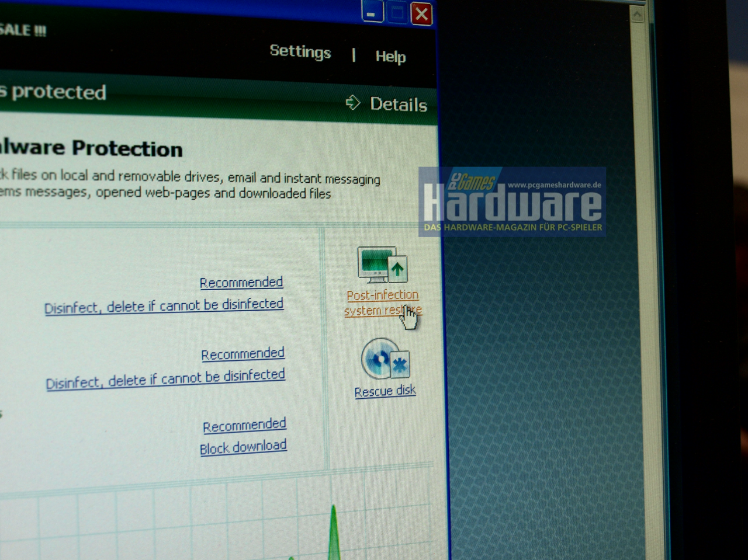Click the Block download link
The width and height of the screenshot is (748, 560).
tap(243, 448)
